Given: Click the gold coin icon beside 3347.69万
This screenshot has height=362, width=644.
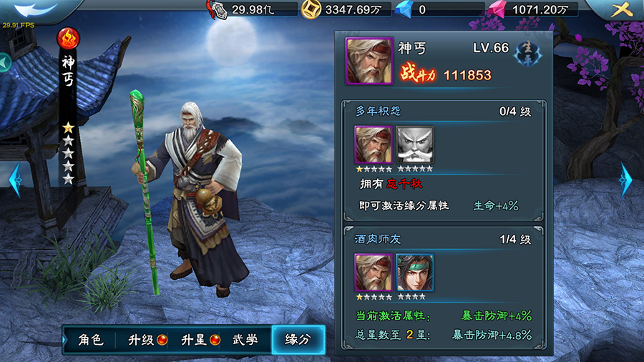Looking at the screenshot, I should point(311,9).
